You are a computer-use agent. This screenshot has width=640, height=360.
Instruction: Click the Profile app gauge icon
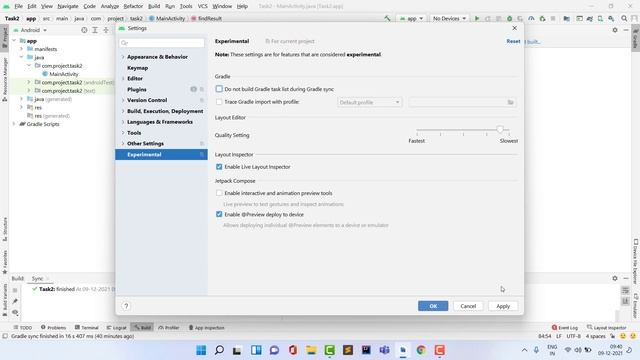pyautogui.click(x=531, y=18)
